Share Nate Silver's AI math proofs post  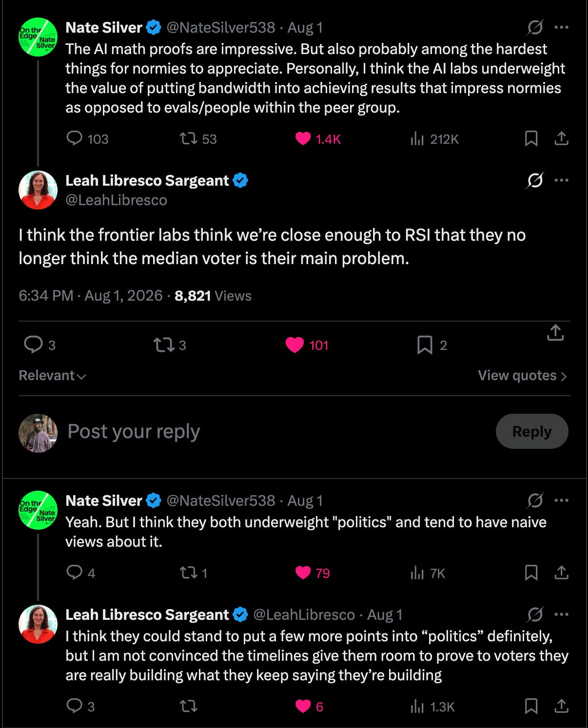point(561,139)
